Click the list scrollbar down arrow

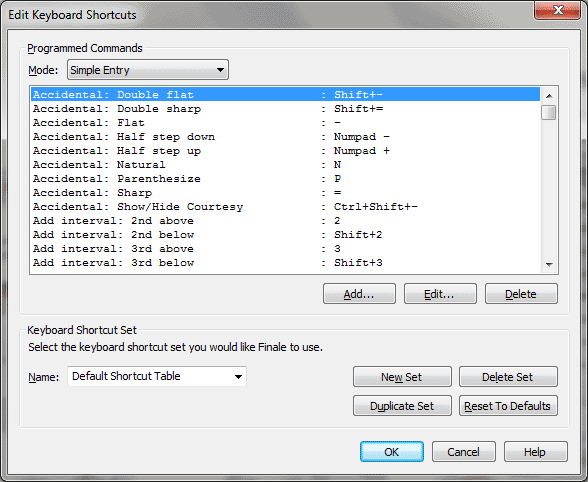tap(549, 265)
